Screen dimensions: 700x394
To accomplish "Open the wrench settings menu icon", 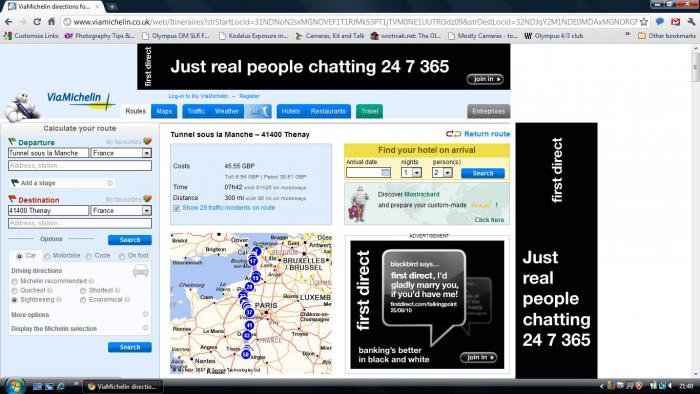I will coord(691,21).
